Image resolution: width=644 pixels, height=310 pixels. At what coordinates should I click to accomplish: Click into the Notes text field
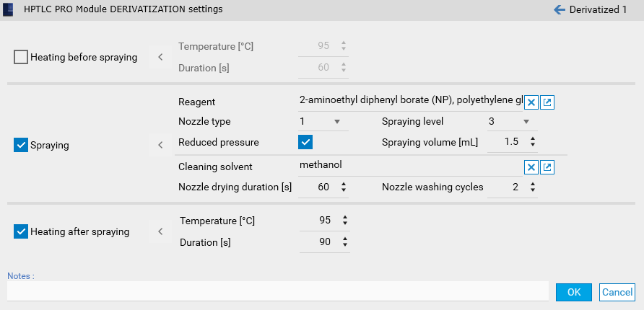278,291
